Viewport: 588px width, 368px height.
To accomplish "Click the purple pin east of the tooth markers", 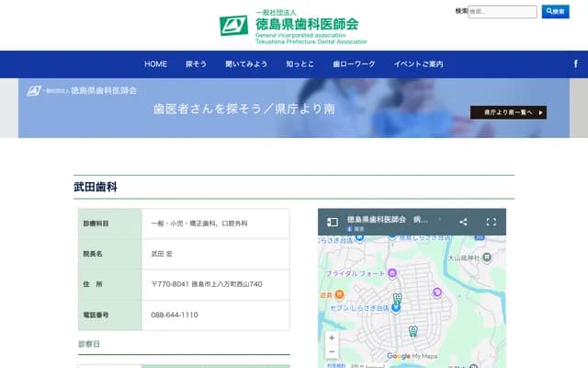I will pos(437,292).
